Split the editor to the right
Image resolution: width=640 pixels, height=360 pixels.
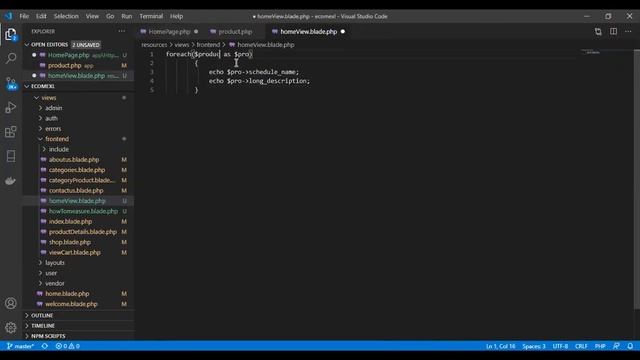(x=613, y=31)
